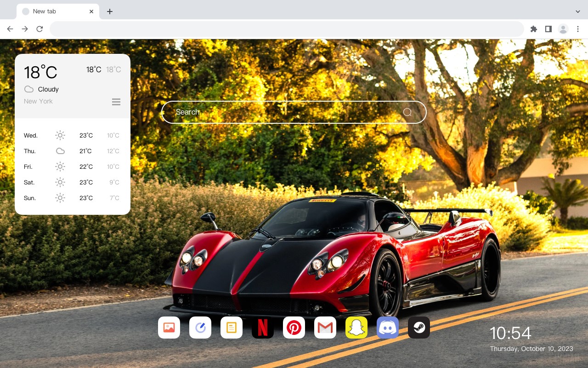Close the New tab tab

point(91,11)
